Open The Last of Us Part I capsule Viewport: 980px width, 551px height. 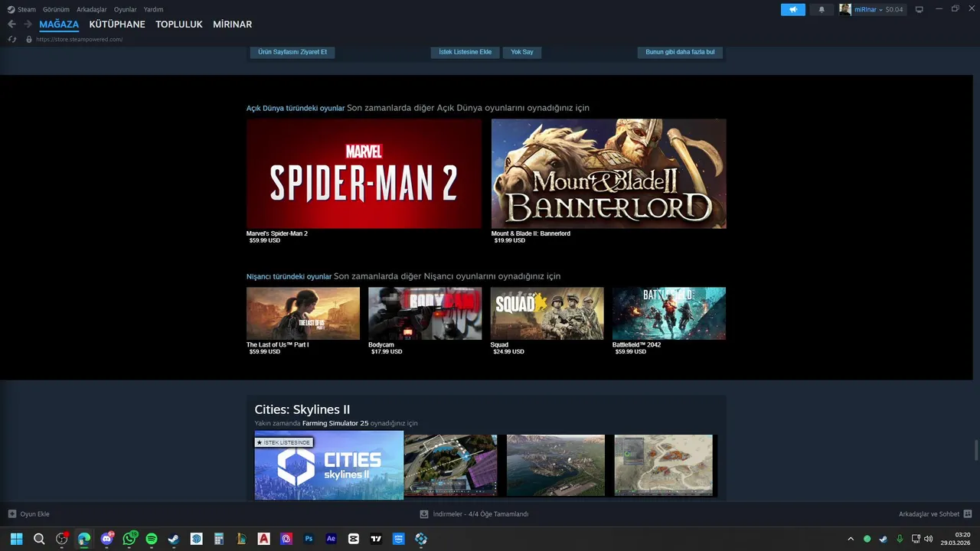(x=303, y=313)
